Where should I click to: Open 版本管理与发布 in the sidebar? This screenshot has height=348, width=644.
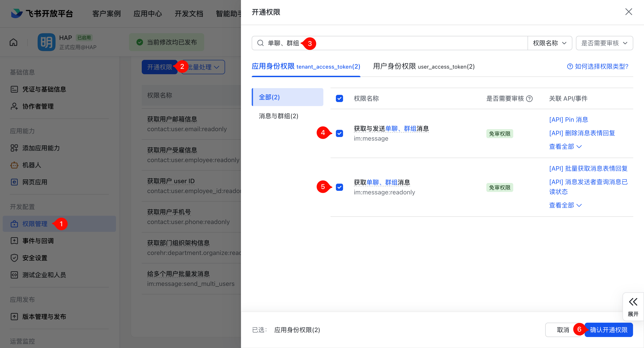pyautogui.click(x=44, y=317)
